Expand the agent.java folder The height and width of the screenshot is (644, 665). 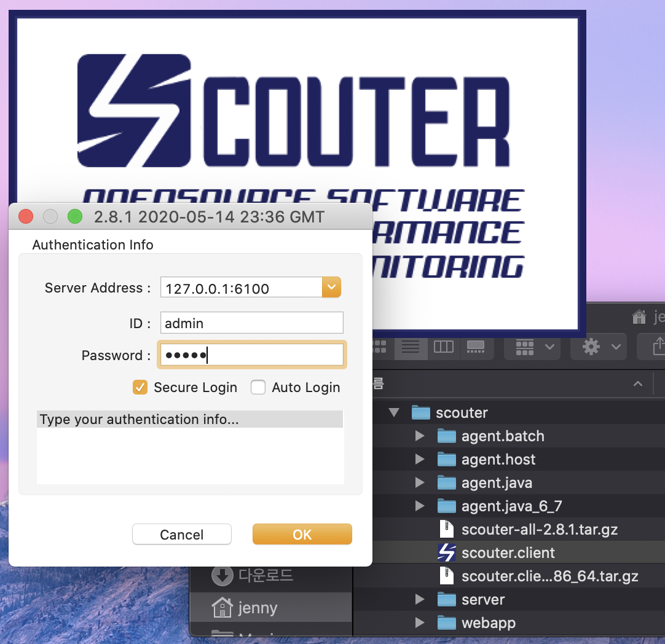point(419,482)
